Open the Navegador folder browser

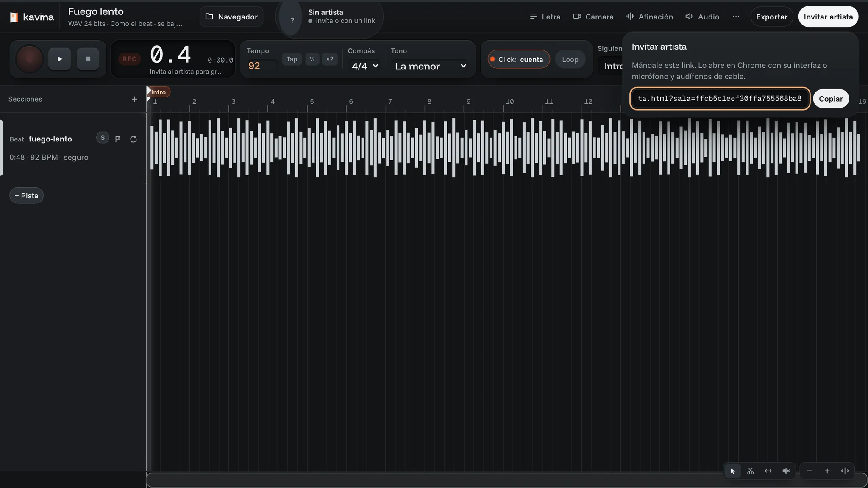(231, 17)
